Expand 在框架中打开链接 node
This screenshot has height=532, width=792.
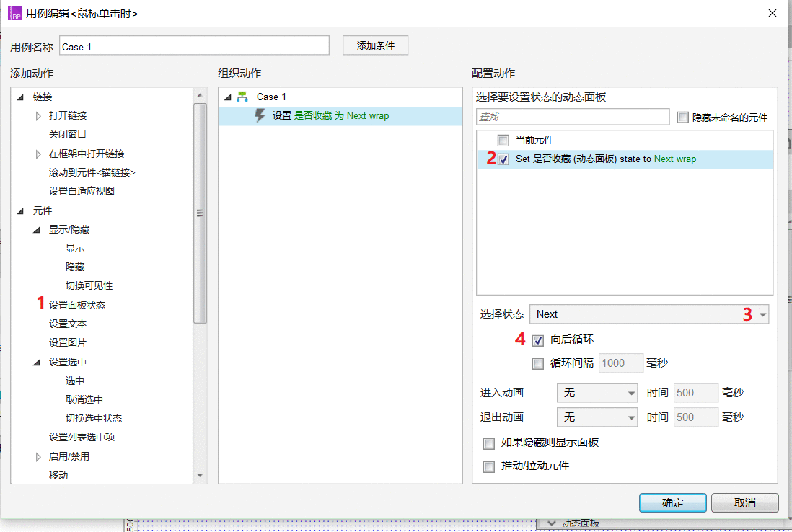tap(38, 154)
